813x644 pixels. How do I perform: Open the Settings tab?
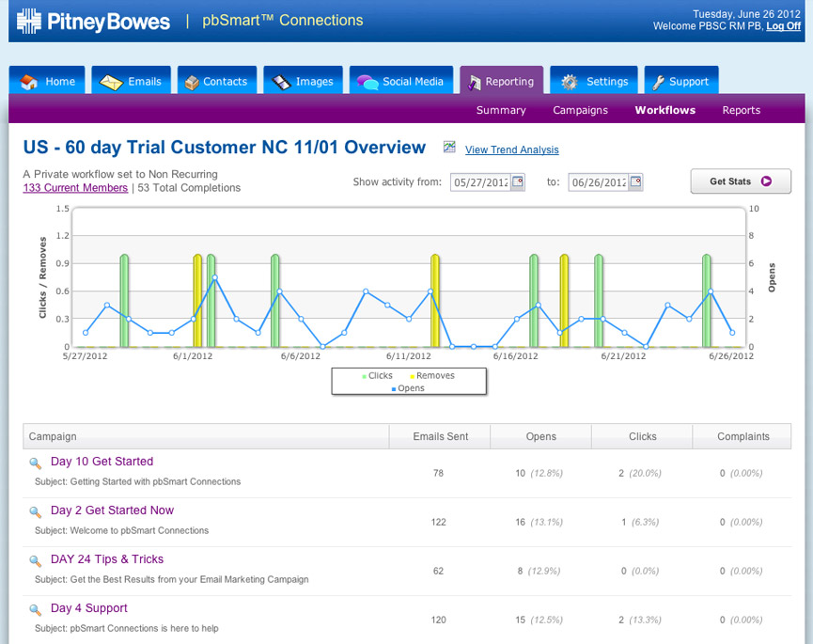(594, 81)
